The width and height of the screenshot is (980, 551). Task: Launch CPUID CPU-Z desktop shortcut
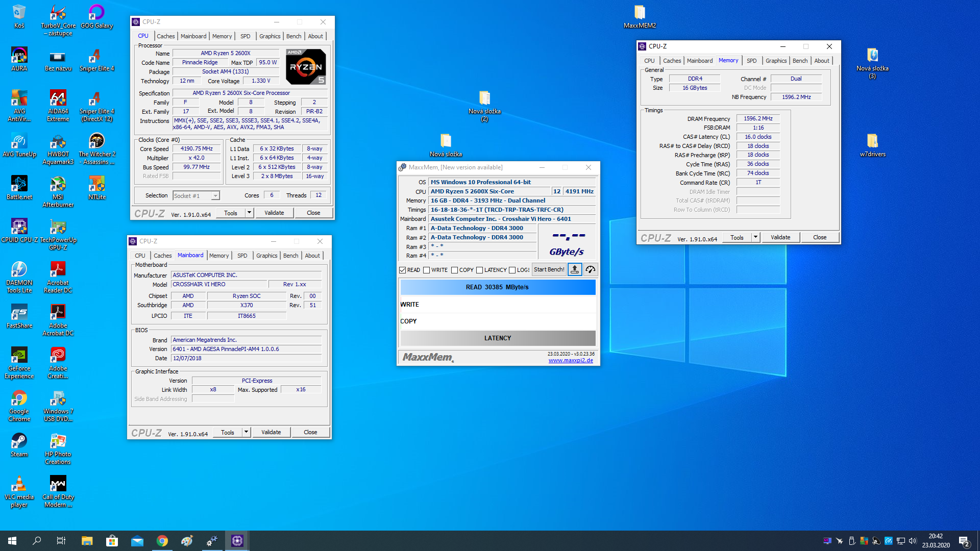point(19,231)
